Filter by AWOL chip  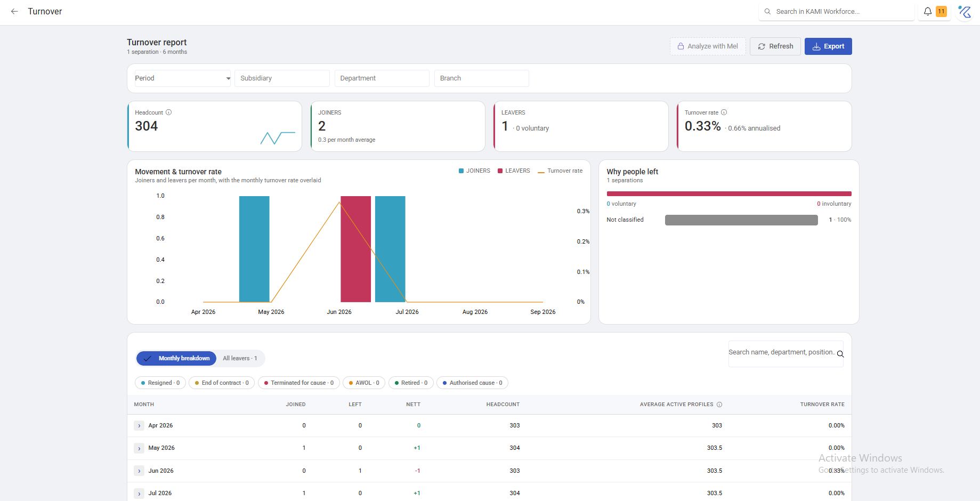364,383
